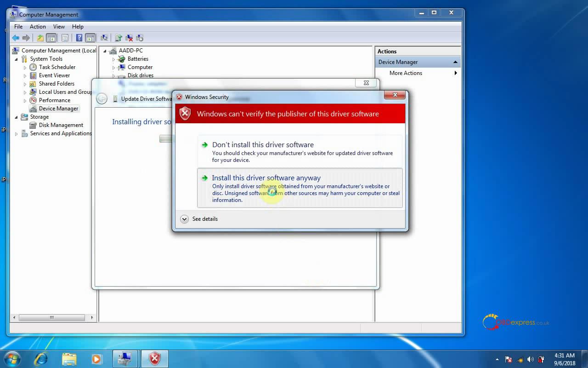Image resolution: width=588 pixels, height=368 pixels.
Task: Show hidden system tray icons
Action: (x=497, y=359)
